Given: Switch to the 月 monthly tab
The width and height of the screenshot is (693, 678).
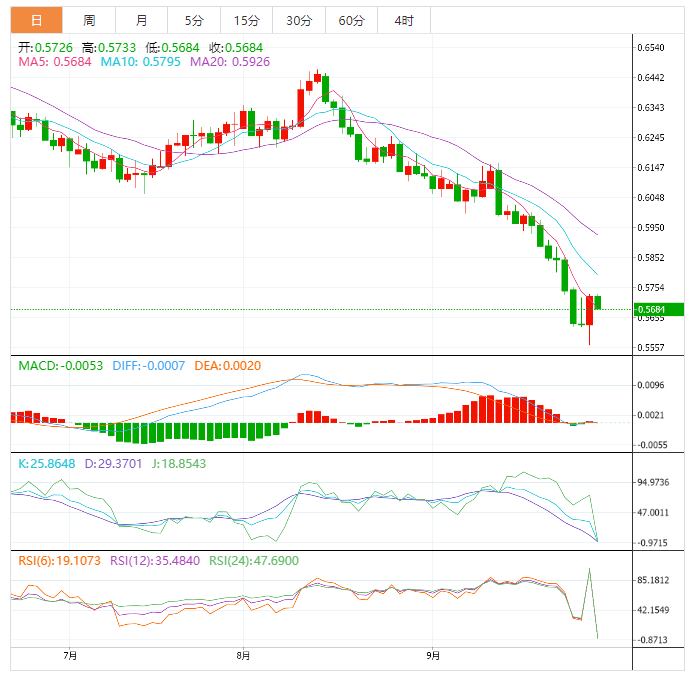Looking at the screenshot, I should (x=141, y=20).
